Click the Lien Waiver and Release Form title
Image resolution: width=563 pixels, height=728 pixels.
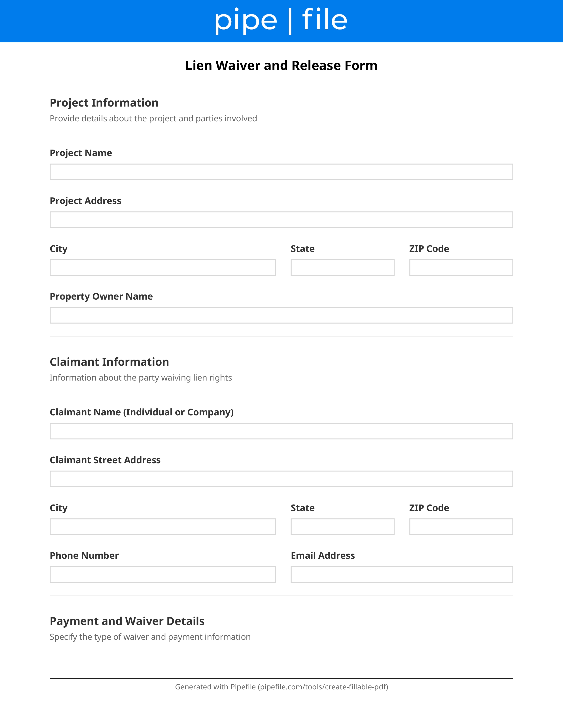[281, 65]
